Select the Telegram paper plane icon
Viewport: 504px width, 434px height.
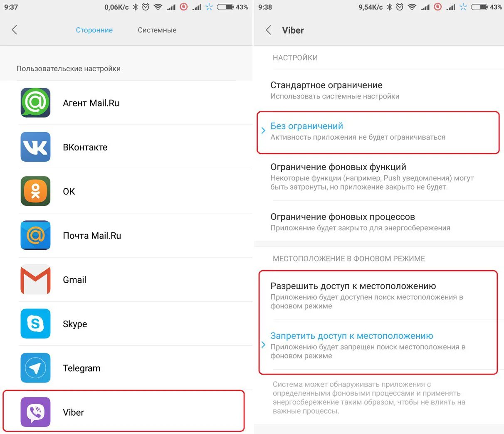(x=35, y=368)
